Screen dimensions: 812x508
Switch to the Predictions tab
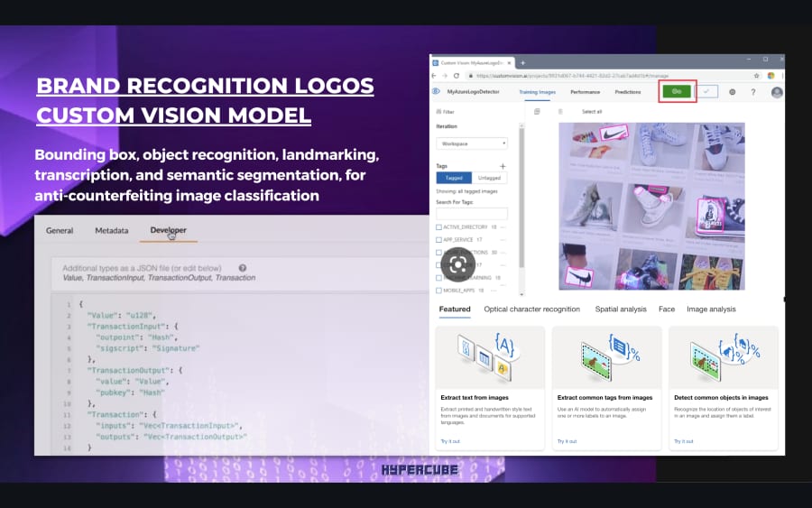pos(628,92)
